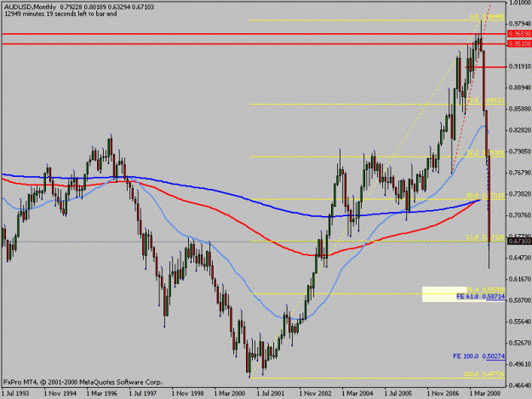Click the '1 Mar 2008' date label
The width and height of the screenshot is (532, 399).
click(485, 394)
